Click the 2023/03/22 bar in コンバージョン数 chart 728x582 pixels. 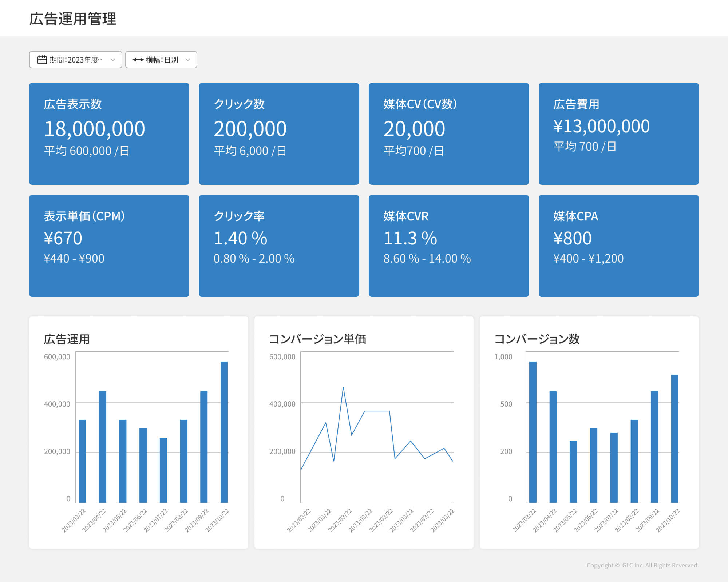533,432
